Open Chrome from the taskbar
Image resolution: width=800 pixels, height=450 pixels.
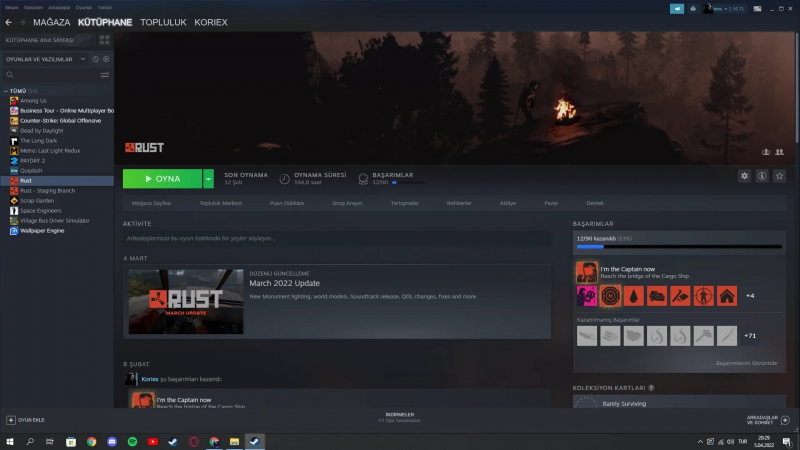(x=91, y=441)
